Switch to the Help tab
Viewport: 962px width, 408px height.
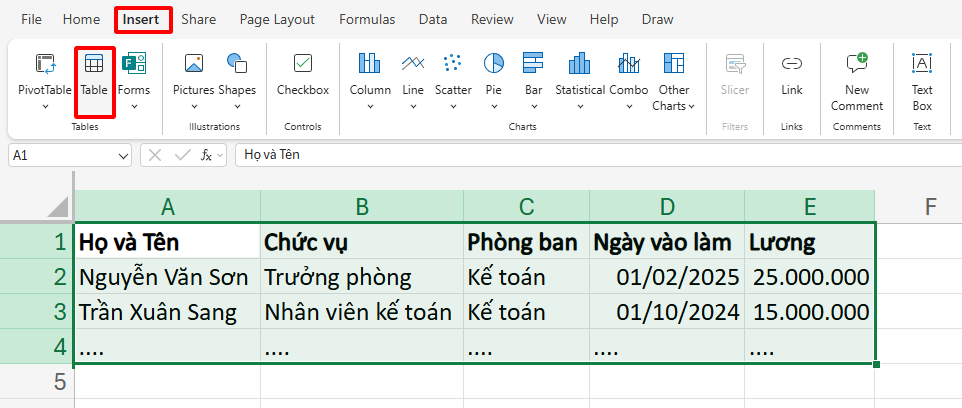pyautogui.click(x=604, y=20)
